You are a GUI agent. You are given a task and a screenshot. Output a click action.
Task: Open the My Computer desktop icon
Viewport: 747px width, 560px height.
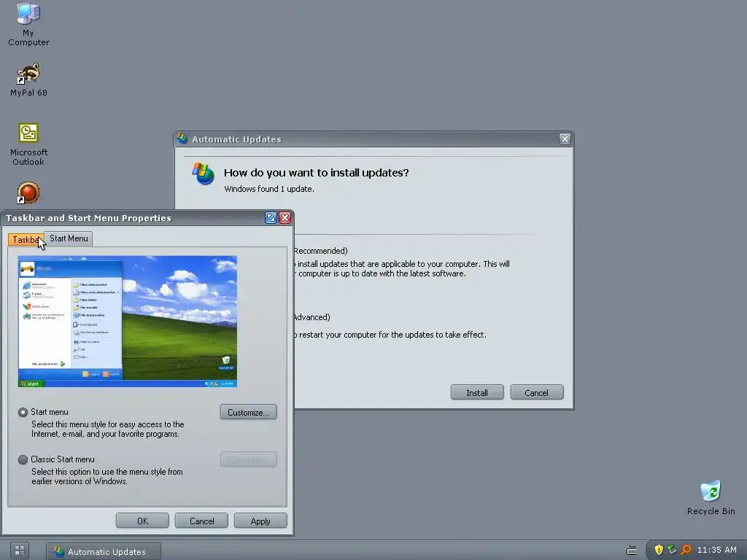point(28,25)
